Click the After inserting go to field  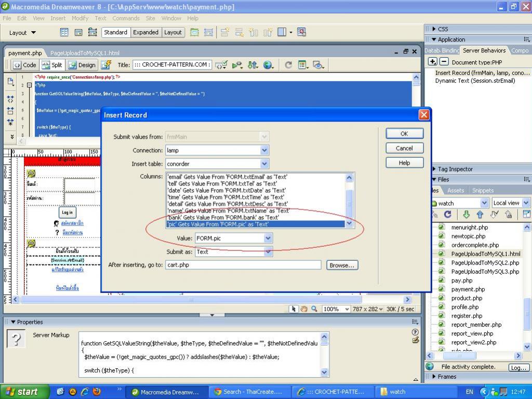click(243, 265)
